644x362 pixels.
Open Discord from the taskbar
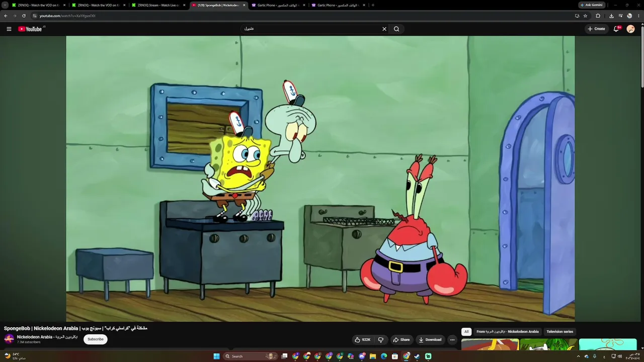362,356
